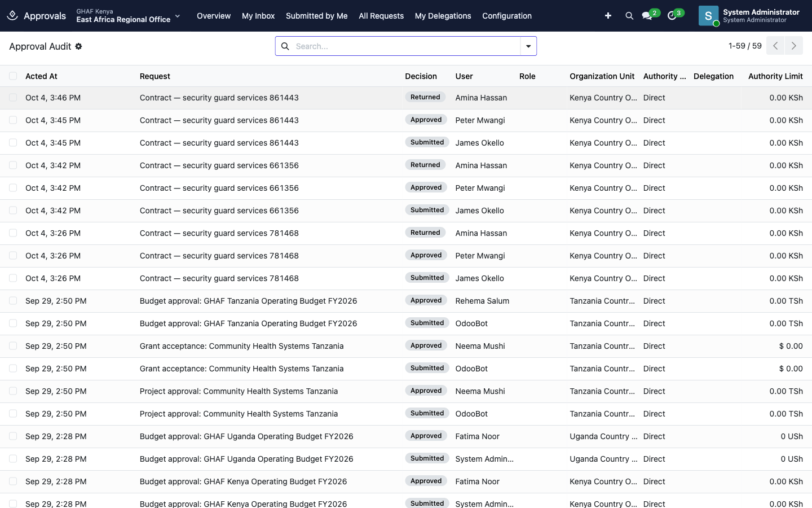
Task: Go to next page arrow
Action: coord(794,46)
